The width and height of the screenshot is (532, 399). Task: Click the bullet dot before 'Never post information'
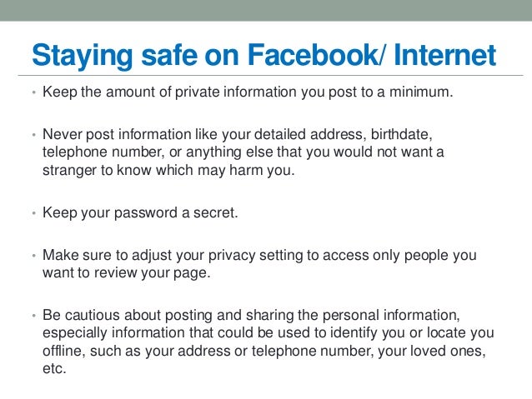35,135
